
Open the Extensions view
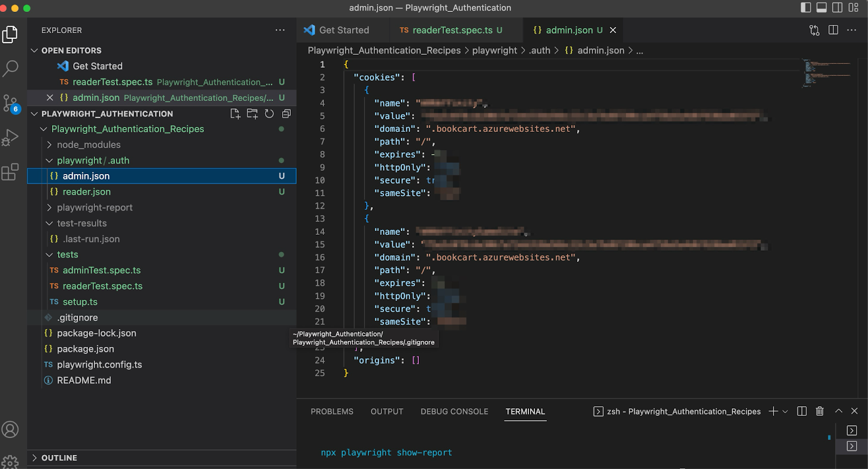coord(10,172)
